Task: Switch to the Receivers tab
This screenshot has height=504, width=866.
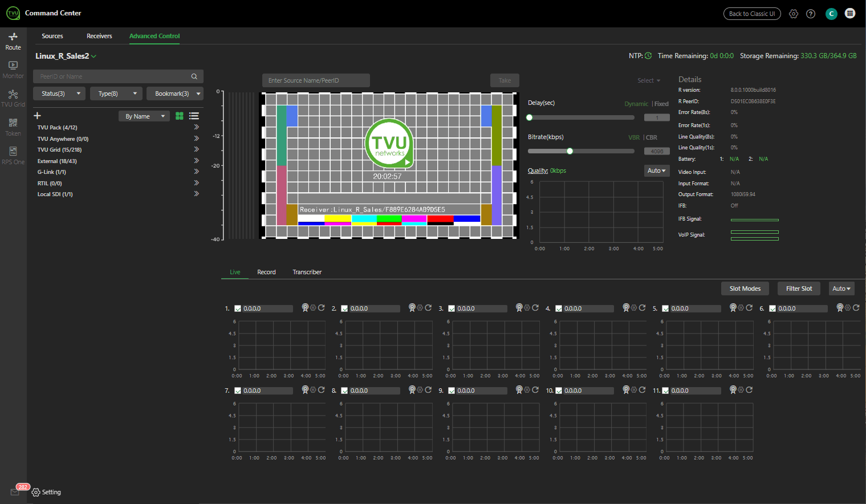Action: click(99, 36)
